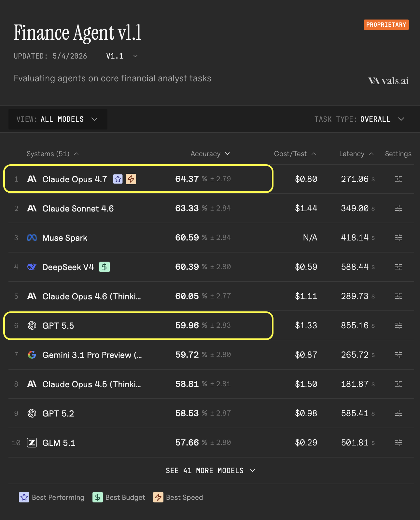Open the Claude Sonnet 4.6 model name
This screenshot has width=420, height=520.
78,208
